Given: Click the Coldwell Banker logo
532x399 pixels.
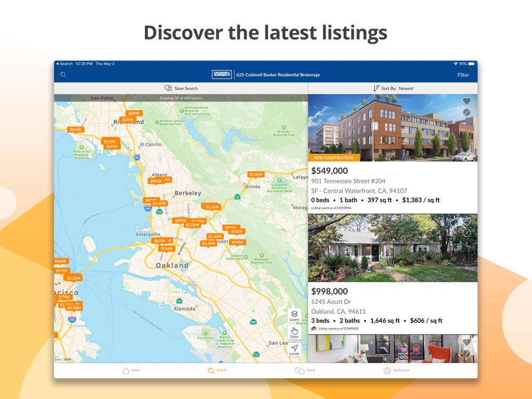Looking at the screenshot, I should pos(221,74).
